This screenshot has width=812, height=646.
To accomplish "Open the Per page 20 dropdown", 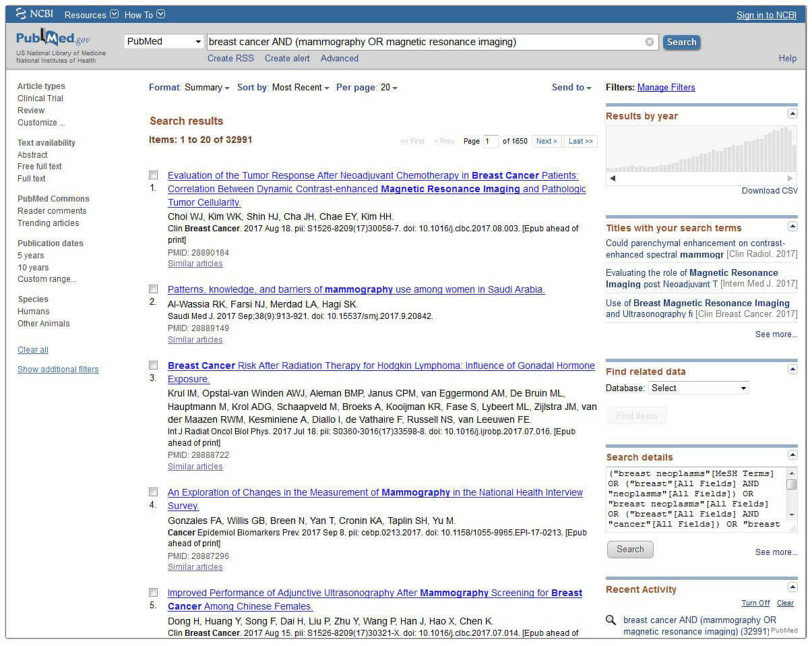I will click(x=367, y=88).
